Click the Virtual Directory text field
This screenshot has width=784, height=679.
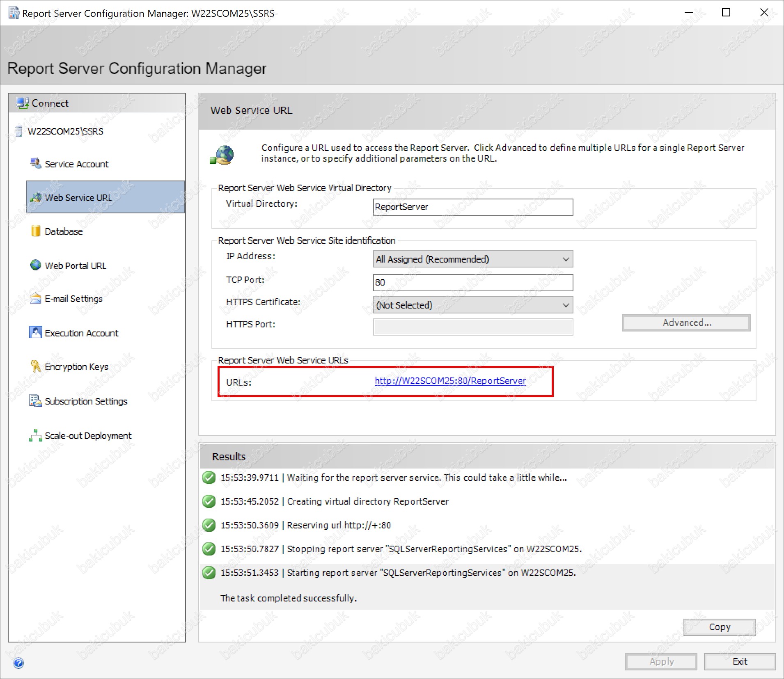click(x=473, y=207)
